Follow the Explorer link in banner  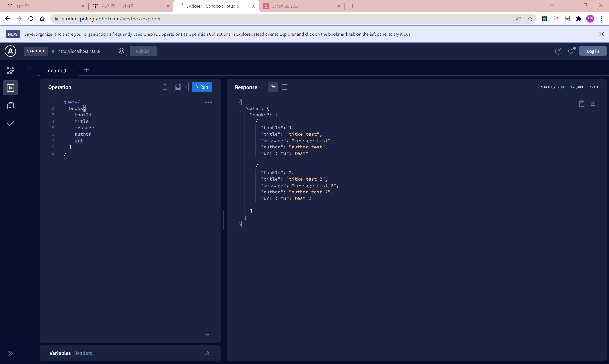(287, 34)
